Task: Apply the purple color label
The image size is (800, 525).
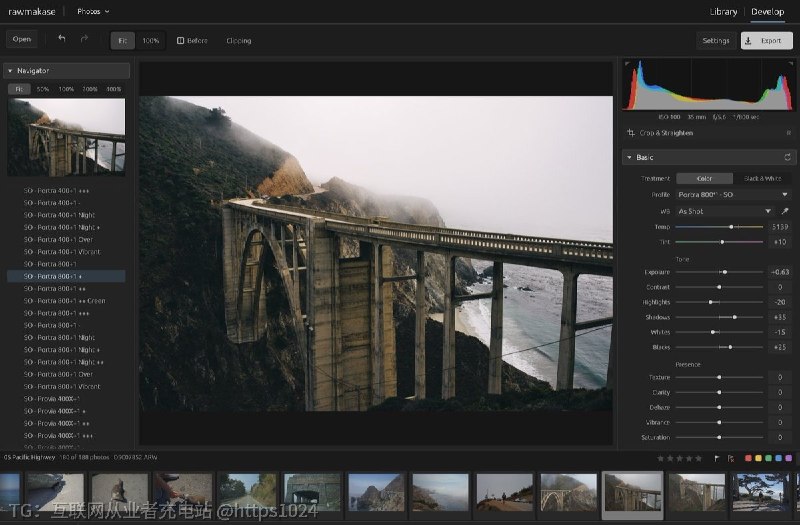Action: [x=789, y=458]
